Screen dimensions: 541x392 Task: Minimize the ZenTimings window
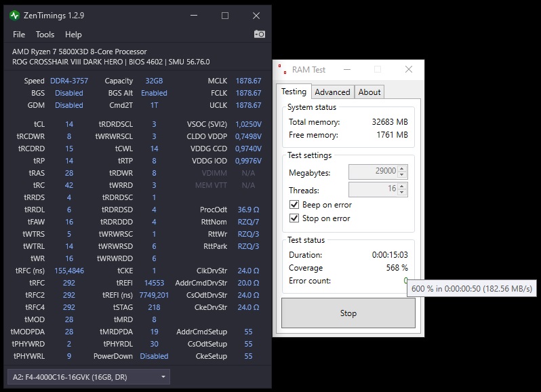[x=194, y=16]
